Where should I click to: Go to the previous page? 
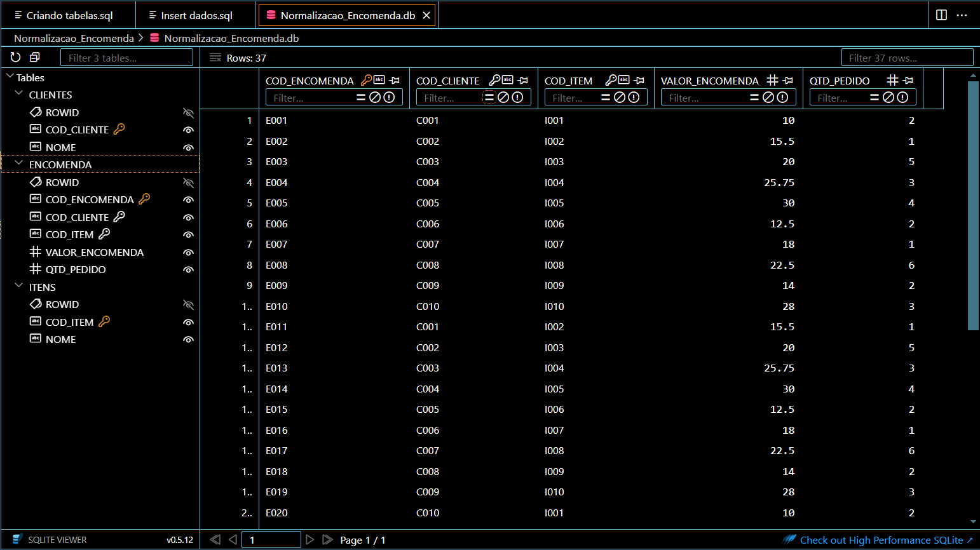233,540
